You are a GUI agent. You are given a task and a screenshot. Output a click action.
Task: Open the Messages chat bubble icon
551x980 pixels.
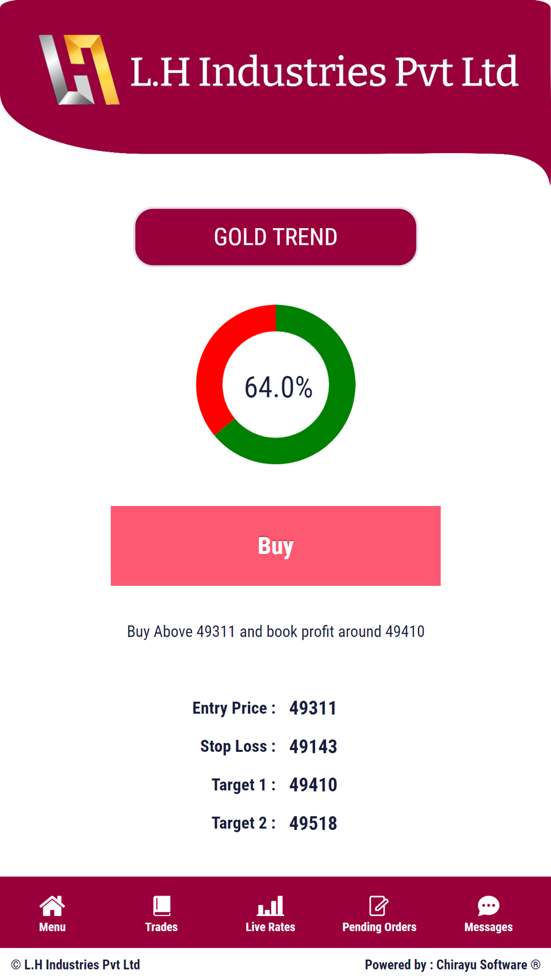coord(488,906)
